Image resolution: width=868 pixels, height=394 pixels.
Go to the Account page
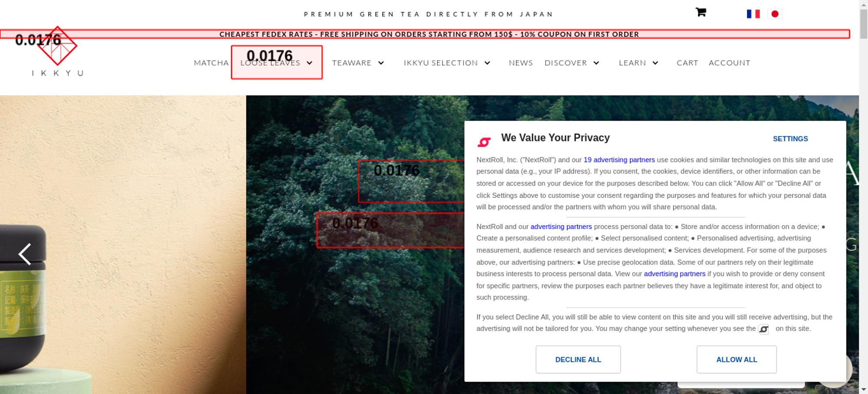click(730, 63)
